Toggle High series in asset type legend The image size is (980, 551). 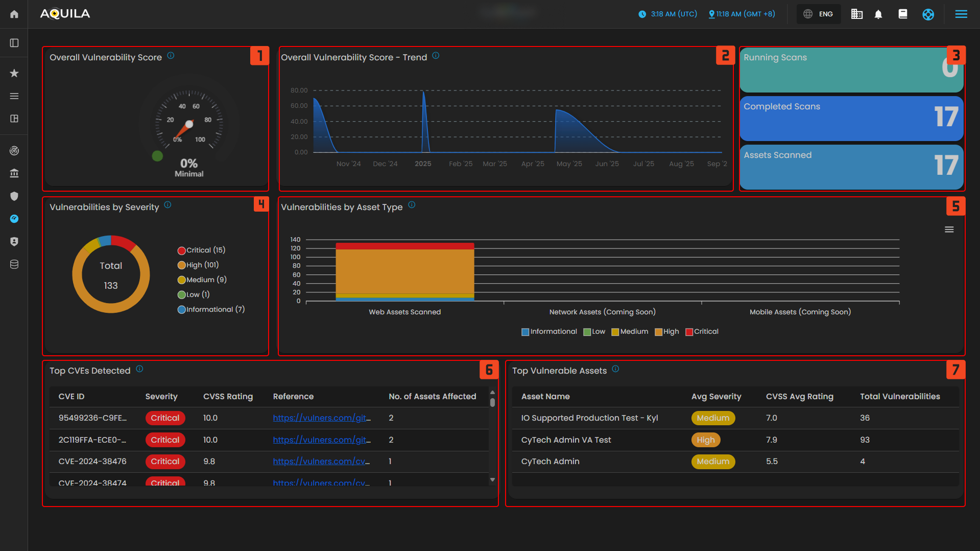[x=667, y=332]
